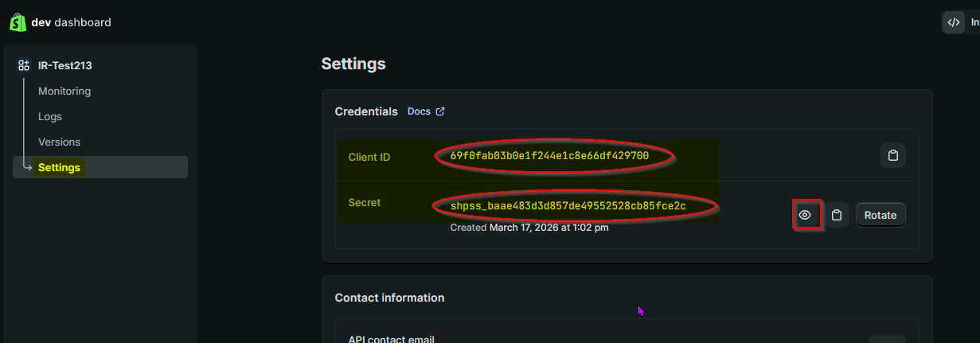980x343 pixels.
Task: Open the Versions page in sidebar
Action: pyautogui.click(x=59, y=142)
